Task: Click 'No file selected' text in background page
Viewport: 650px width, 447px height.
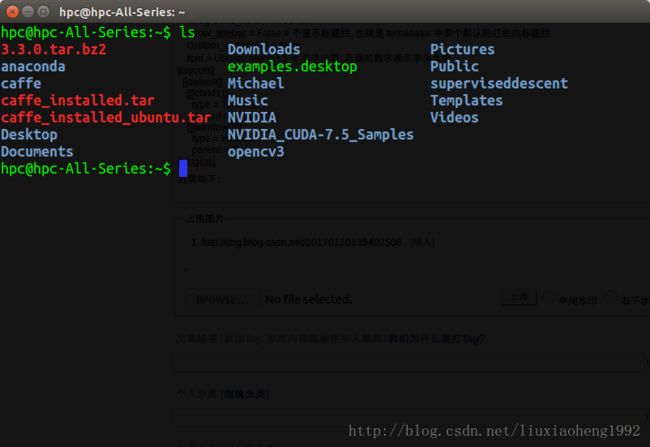Action: click(308, 299)
